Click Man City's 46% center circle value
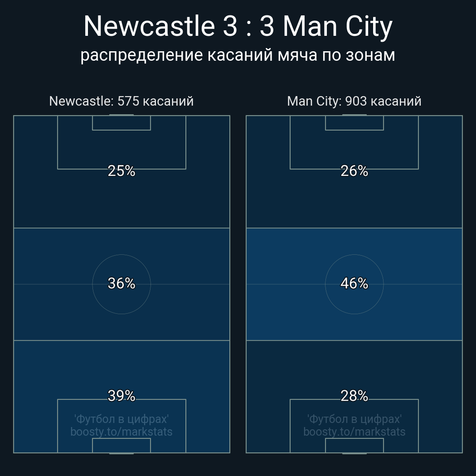This screenshot has width=476, height=476. tap(354, 283)
